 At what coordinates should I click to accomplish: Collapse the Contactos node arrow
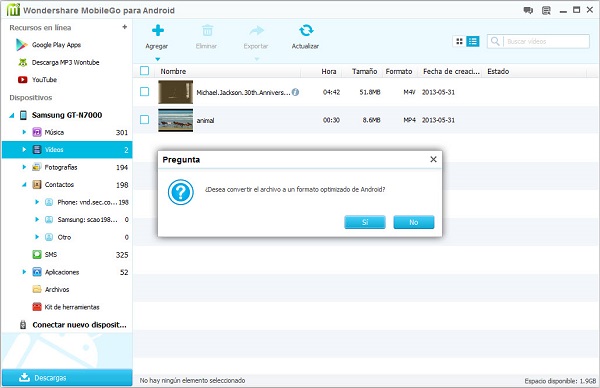coord(24,185)
